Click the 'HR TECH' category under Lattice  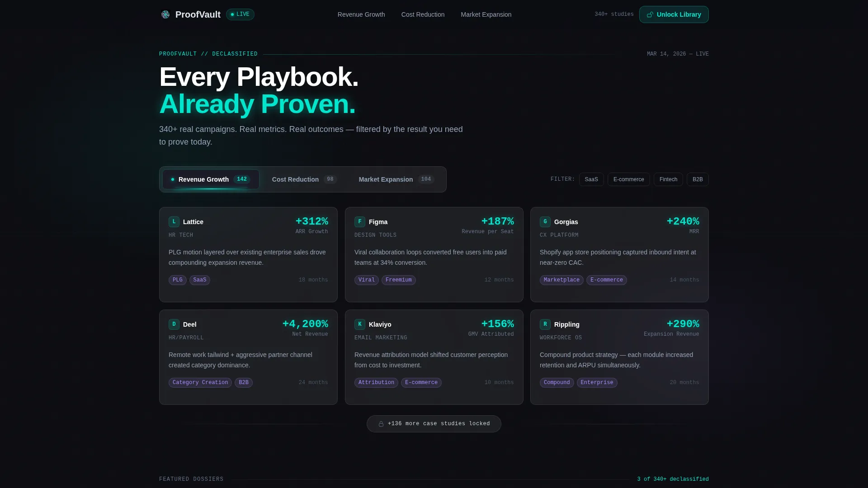tap(181, 235)
